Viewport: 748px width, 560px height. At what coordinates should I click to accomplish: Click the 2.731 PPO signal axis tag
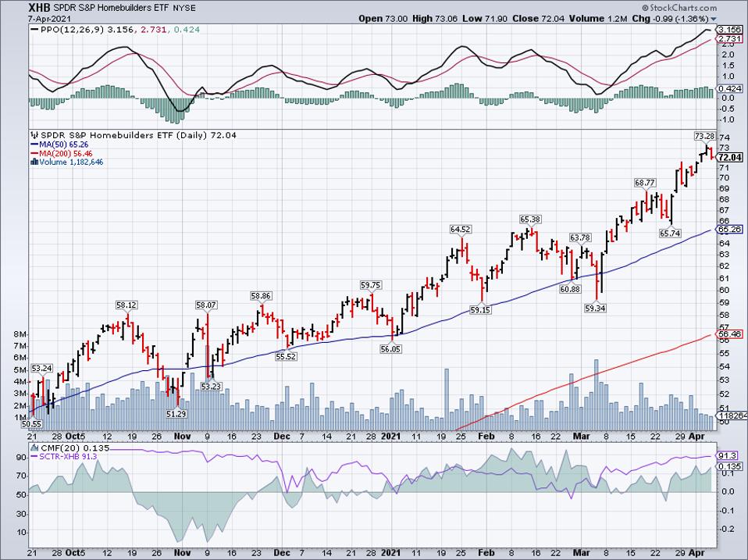730,38
